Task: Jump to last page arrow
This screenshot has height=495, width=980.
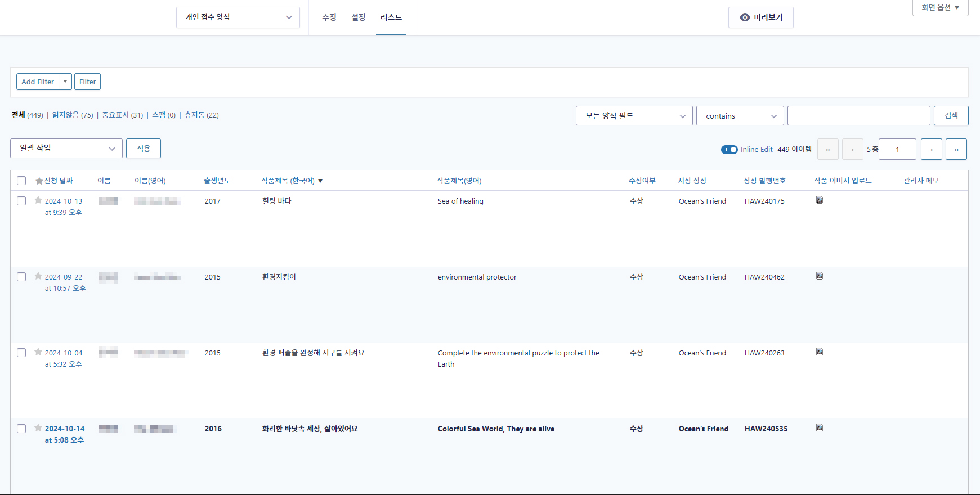Action: coord(956,149)
